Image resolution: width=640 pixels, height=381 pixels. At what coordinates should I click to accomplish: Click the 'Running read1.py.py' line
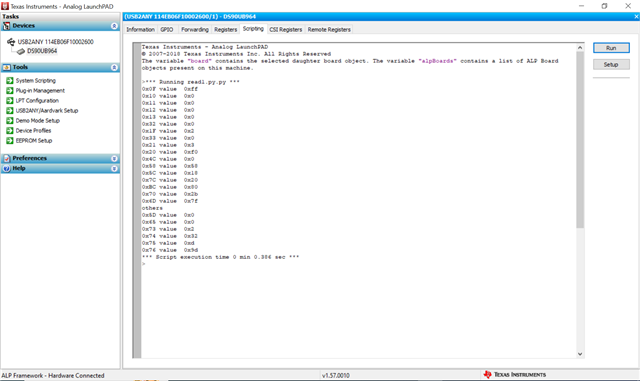tap(191, 82)
